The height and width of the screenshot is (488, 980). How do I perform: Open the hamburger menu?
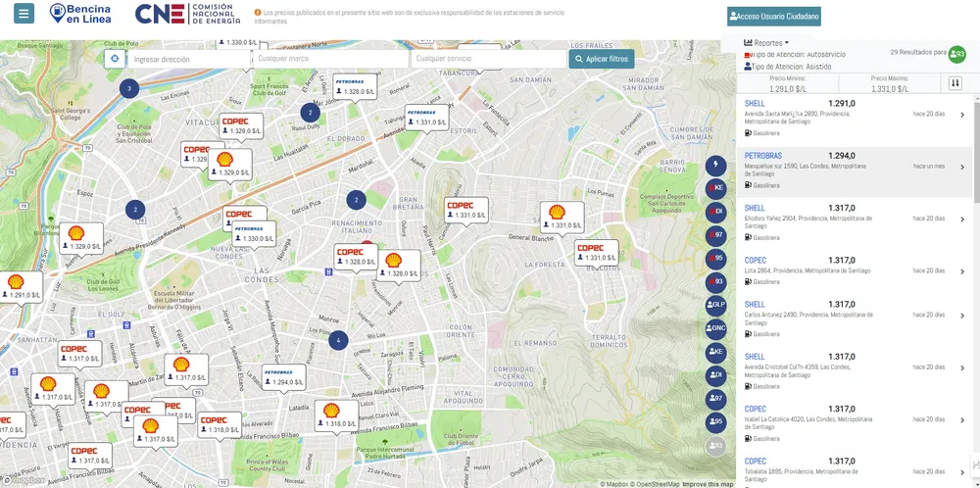24,14
